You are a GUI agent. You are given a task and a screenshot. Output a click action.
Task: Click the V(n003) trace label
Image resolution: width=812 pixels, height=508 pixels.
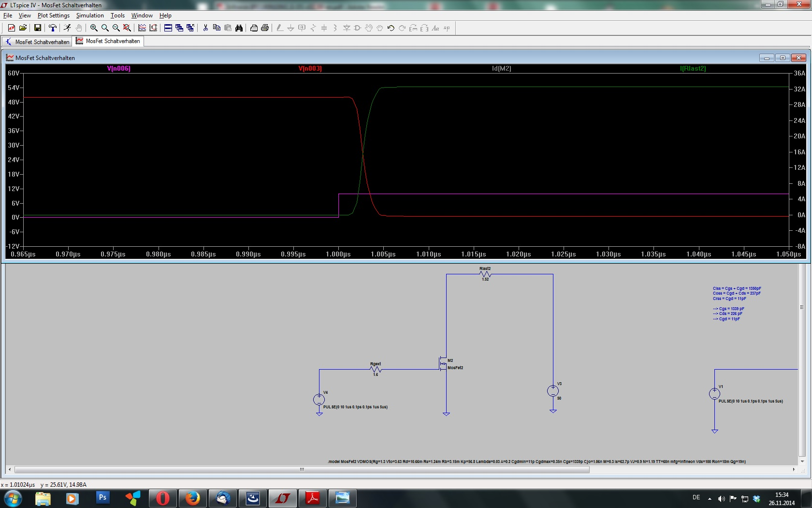[x=310, y=68]
